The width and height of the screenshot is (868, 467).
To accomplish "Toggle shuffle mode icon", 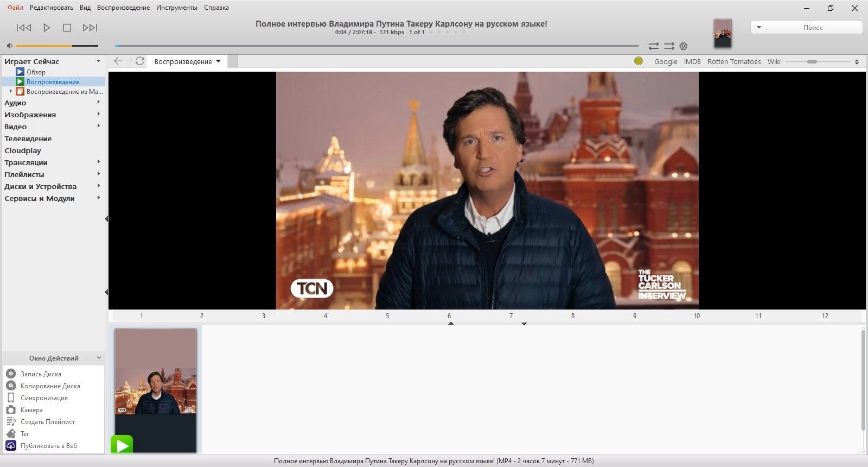I will [669, 46].
